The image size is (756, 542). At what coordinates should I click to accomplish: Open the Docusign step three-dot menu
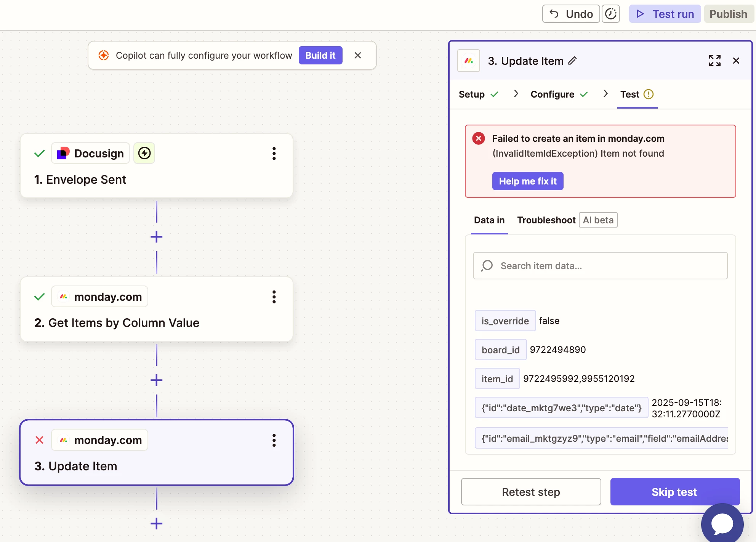pyautogui.click(x=274, y=153)
